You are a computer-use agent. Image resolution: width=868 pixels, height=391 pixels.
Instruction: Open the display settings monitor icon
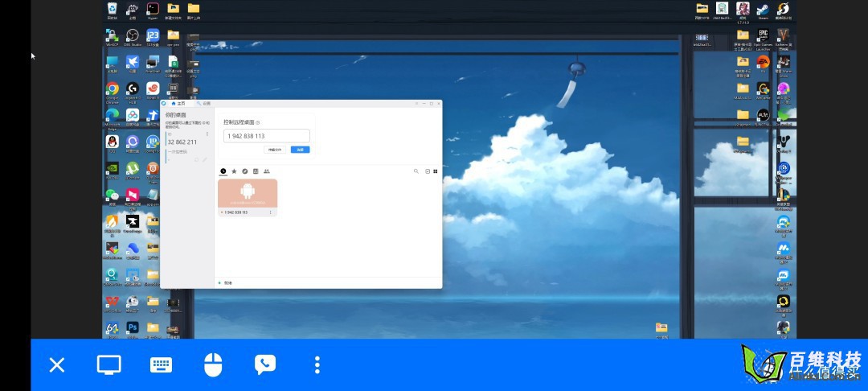pyautogui.click(x=108, y=365)
